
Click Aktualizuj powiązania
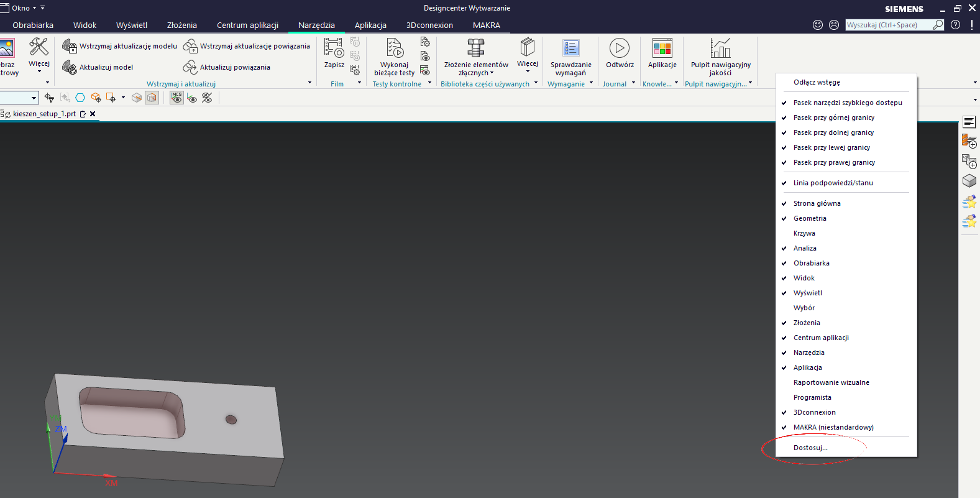(x=227, y=67)
